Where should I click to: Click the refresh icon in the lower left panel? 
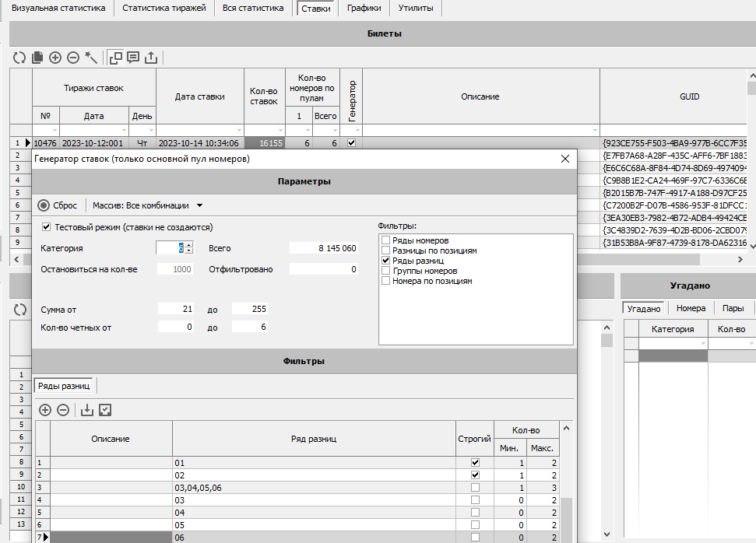pos(20,310)
